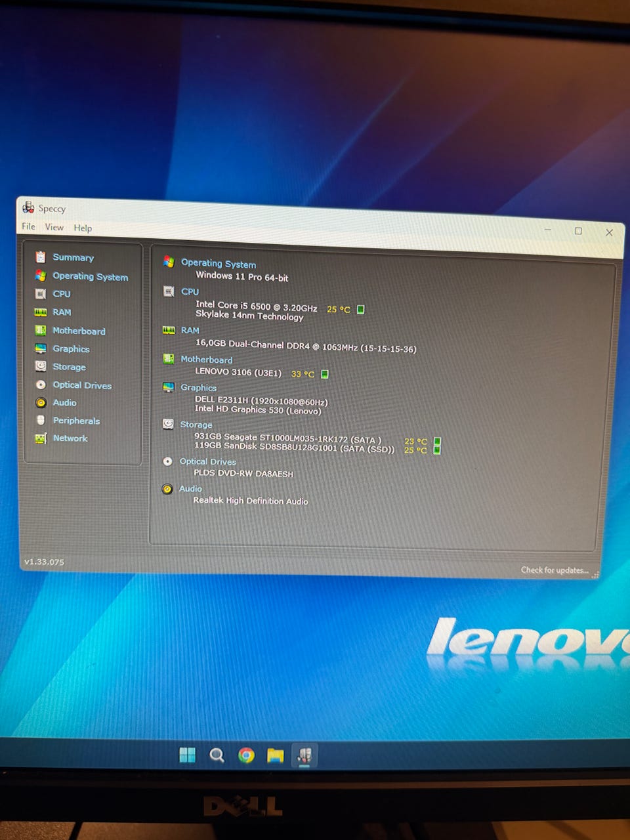The image size is (630, 840).
Task: Click PLDS DVD-RW DA8AESH text
Action: click(x=243, y=473)
